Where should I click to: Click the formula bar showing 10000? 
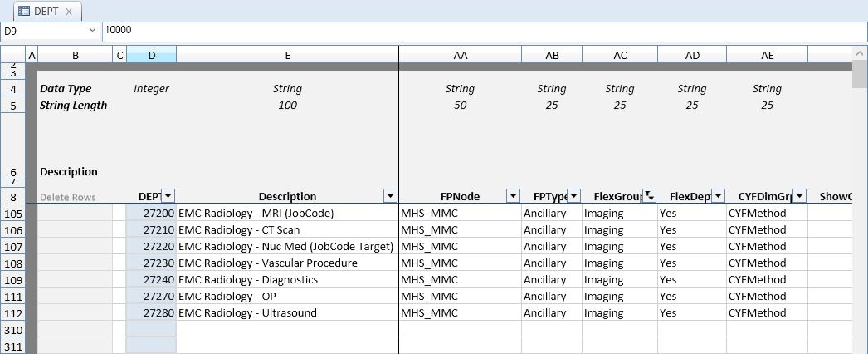(x=481, y=31)
